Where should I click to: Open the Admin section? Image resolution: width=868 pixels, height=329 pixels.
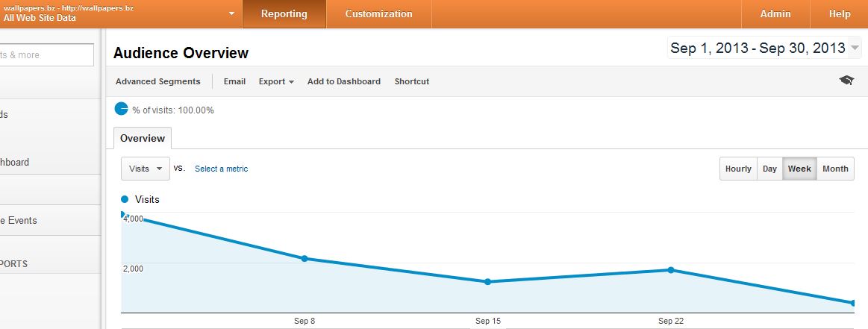(x=775, y=14)
